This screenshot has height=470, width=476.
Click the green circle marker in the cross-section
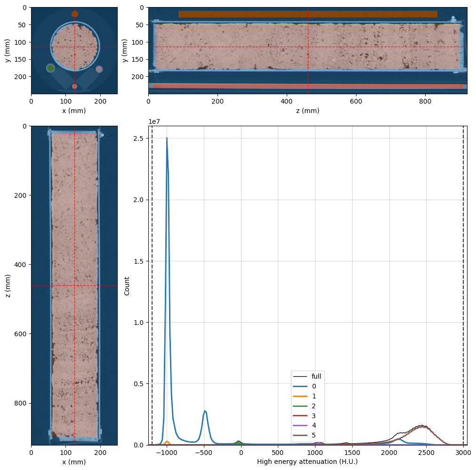click(50, 68)
